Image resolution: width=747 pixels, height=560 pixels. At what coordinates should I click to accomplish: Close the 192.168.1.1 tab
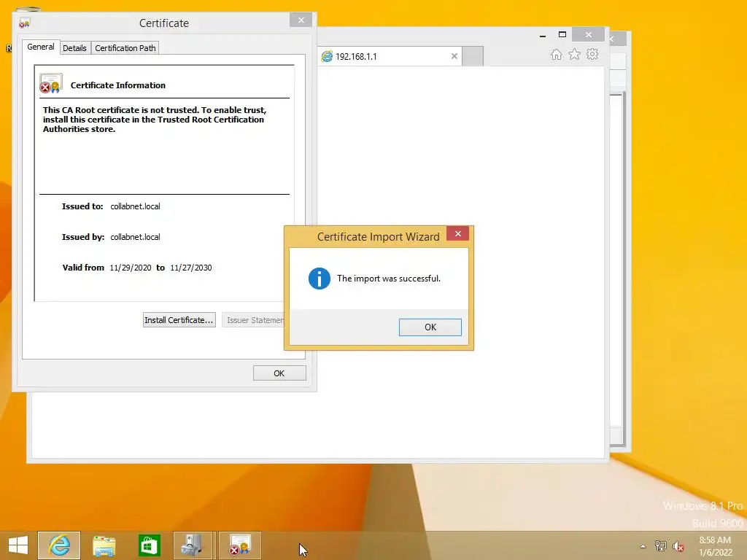pyautogui.click(x=454, y=56)
